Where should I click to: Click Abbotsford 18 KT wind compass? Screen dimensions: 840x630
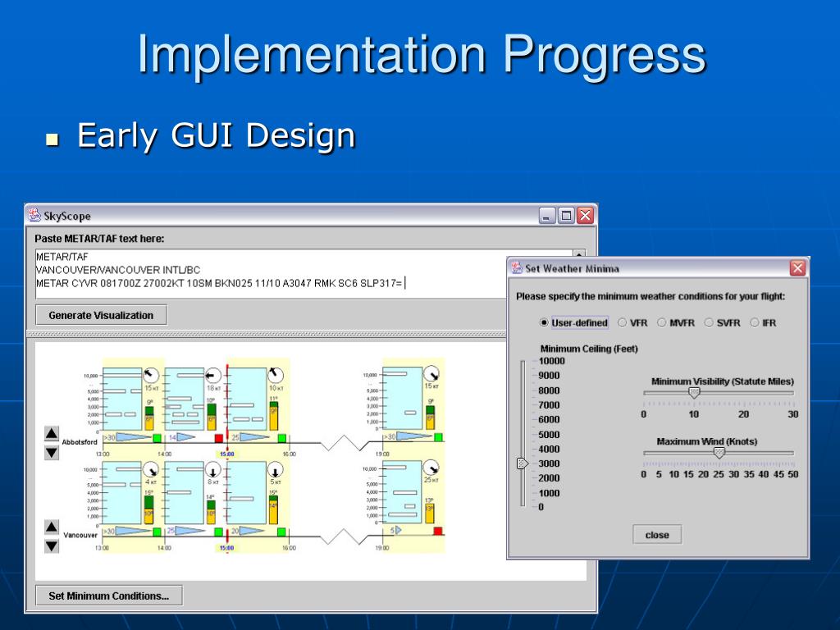tap(213, 375)
